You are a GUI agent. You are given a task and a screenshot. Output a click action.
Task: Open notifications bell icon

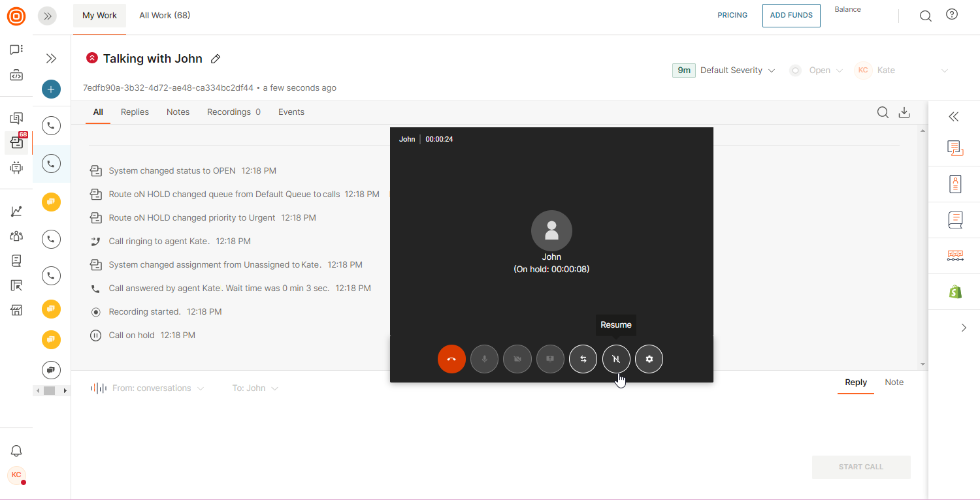pos(16,451)
